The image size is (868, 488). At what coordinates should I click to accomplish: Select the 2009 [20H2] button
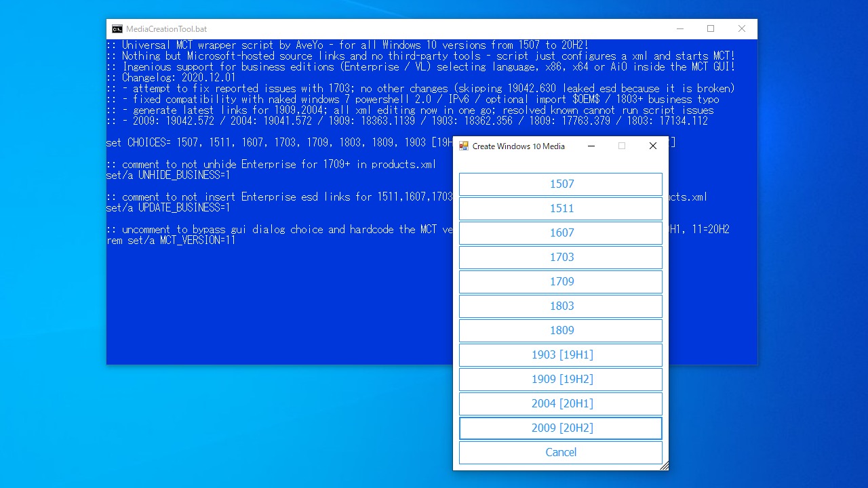[x=561, y=428]
